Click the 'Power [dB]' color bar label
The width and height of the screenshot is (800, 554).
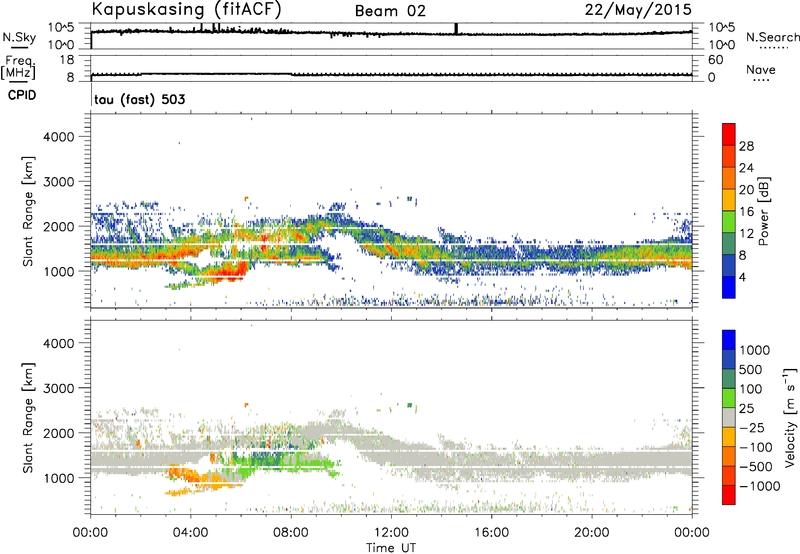(763, 211)
